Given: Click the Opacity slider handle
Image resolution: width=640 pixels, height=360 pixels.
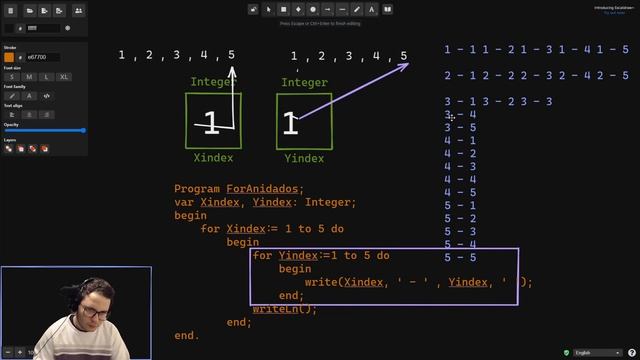Looking at the screenshot, I should click(83, 131).
